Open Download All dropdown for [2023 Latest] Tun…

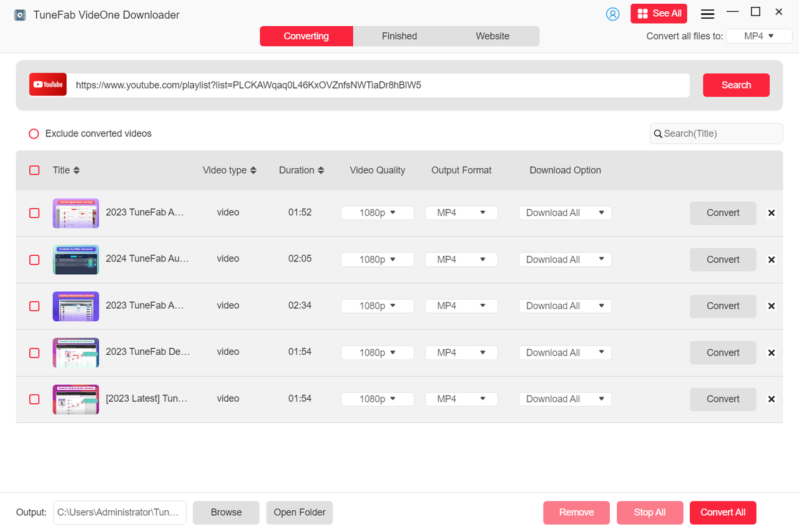[x=565, y=399]
